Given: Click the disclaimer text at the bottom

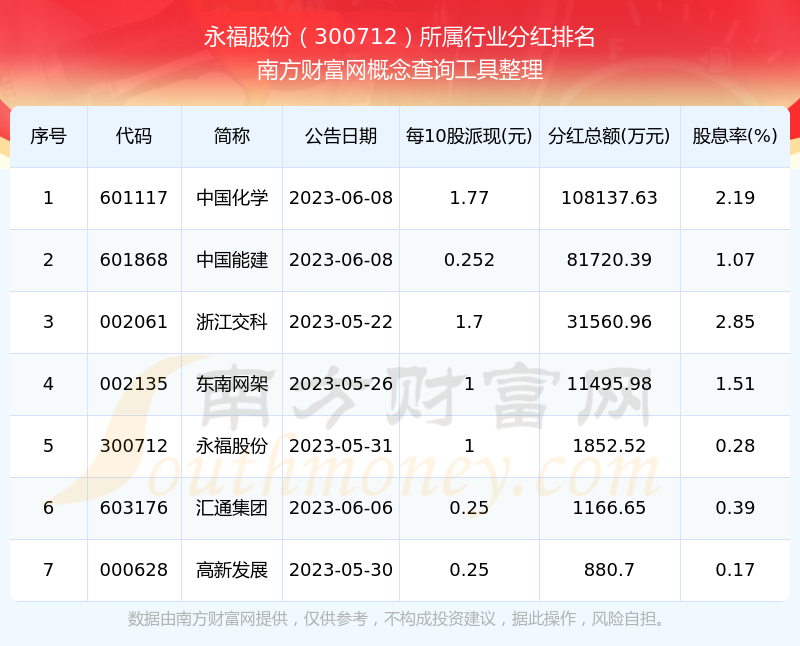Looking at the screenshot, I should tap(397, 619).
